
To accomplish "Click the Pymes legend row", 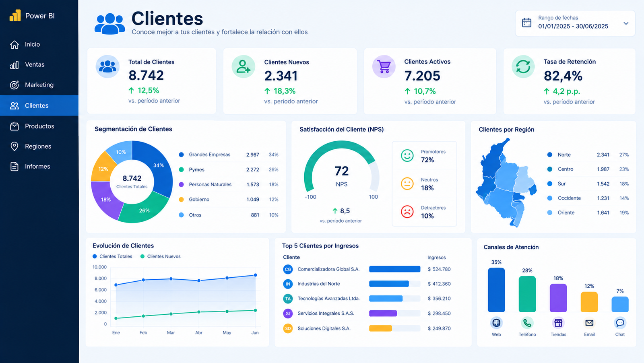I will 228,169.
